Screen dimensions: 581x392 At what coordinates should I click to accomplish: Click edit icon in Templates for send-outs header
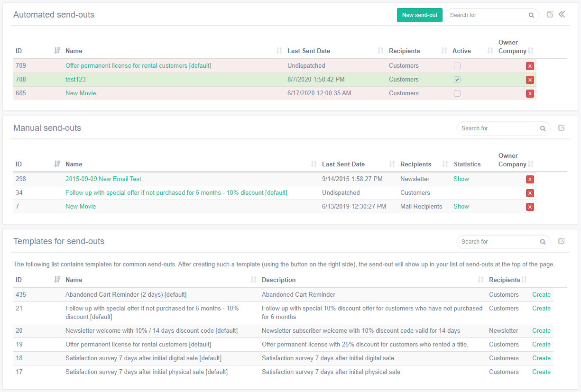pos(561,241)
